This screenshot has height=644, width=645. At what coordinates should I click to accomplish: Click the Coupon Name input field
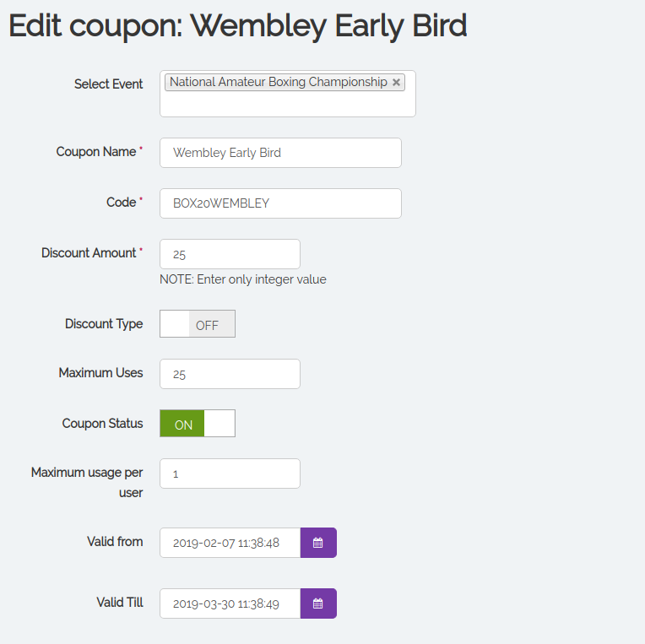pos(280,153)
